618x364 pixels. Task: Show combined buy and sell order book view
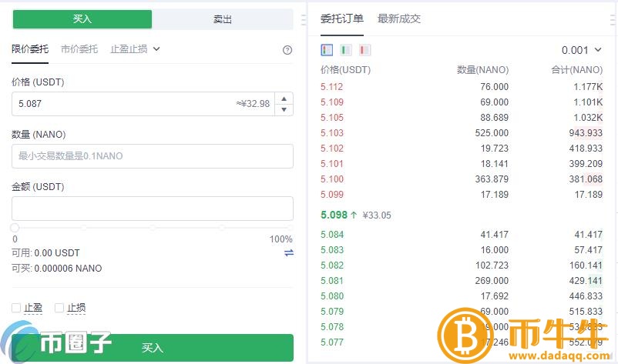(x=327, y=50)
